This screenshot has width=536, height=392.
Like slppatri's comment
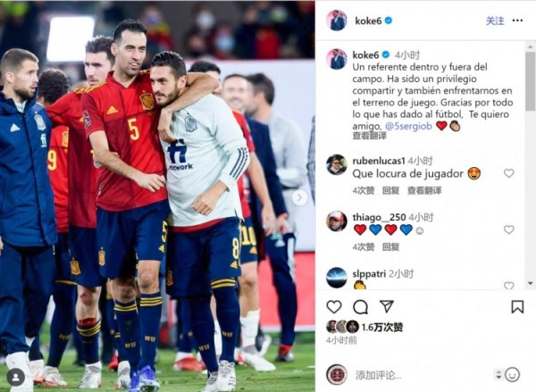coord(508,286)
